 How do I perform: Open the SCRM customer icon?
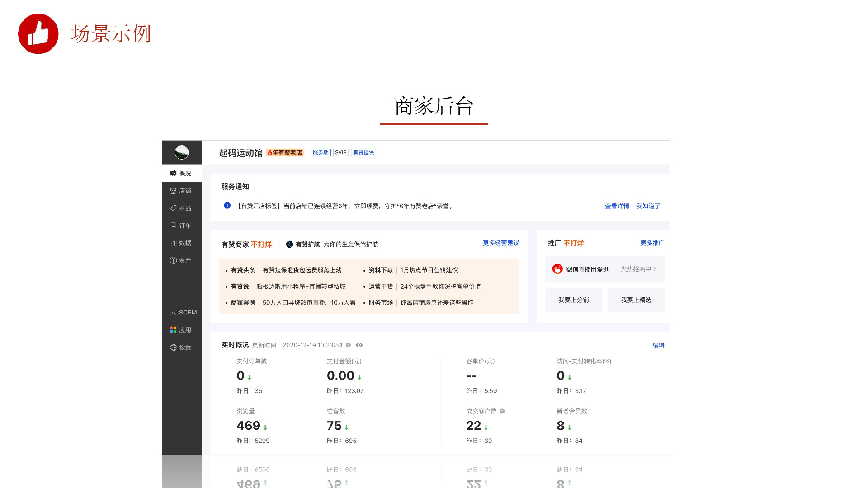click(x=173, y=313)
